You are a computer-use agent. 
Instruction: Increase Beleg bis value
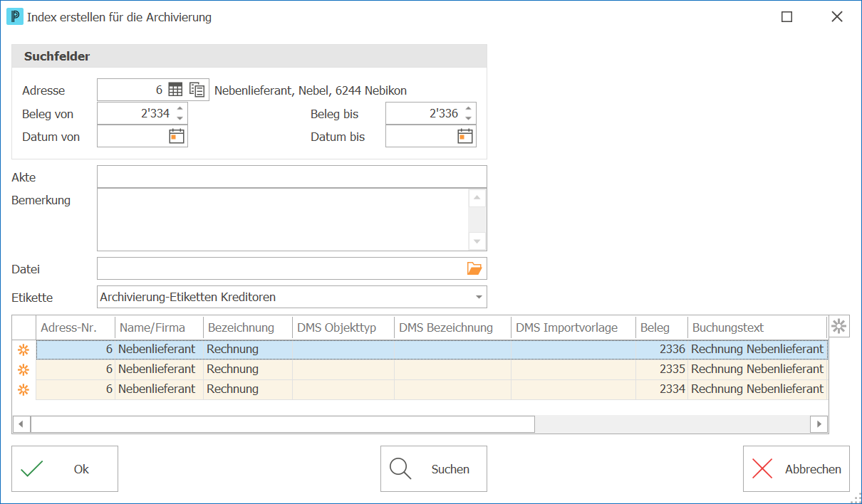pos(468,109)
